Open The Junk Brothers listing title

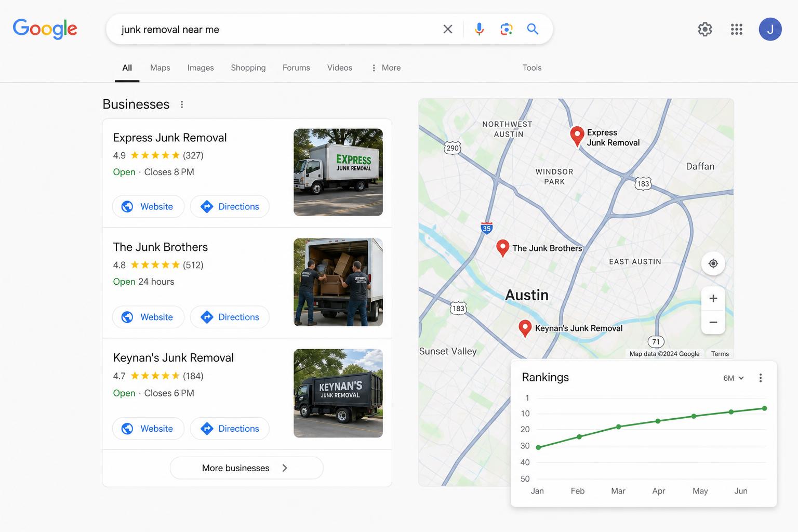tap(161, 247)
